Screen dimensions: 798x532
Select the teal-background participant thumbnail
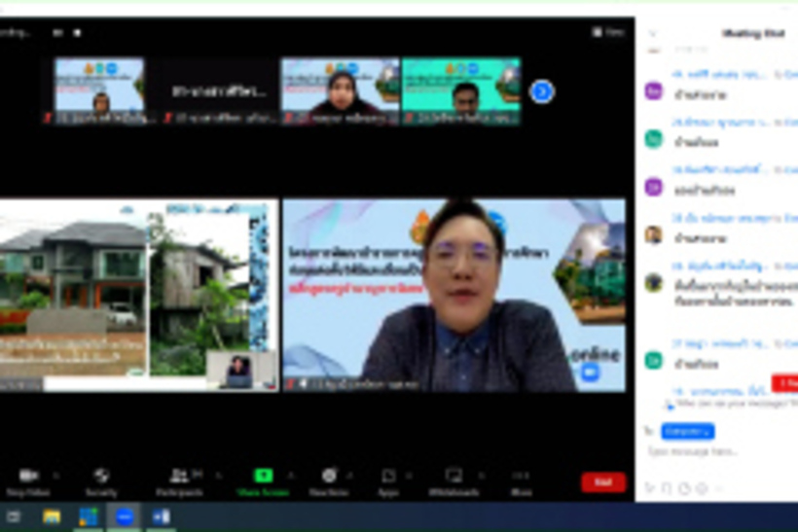click(461, 90)
